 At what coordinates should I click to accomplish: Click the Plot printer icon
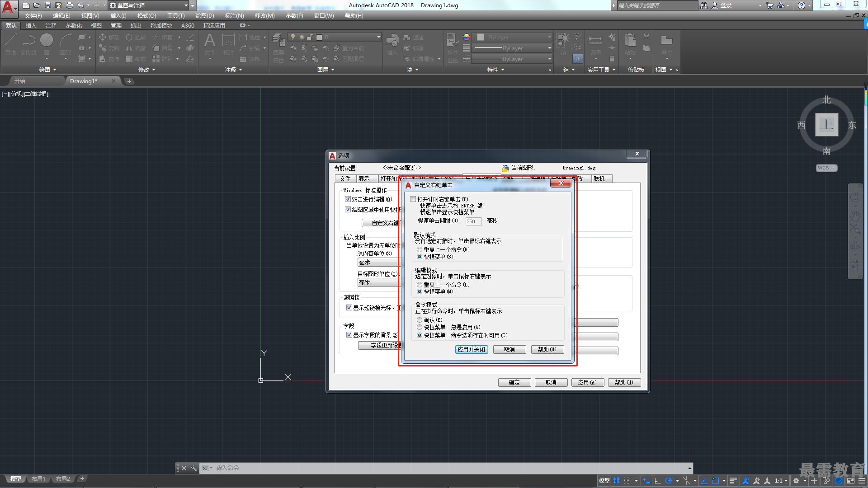69,5
